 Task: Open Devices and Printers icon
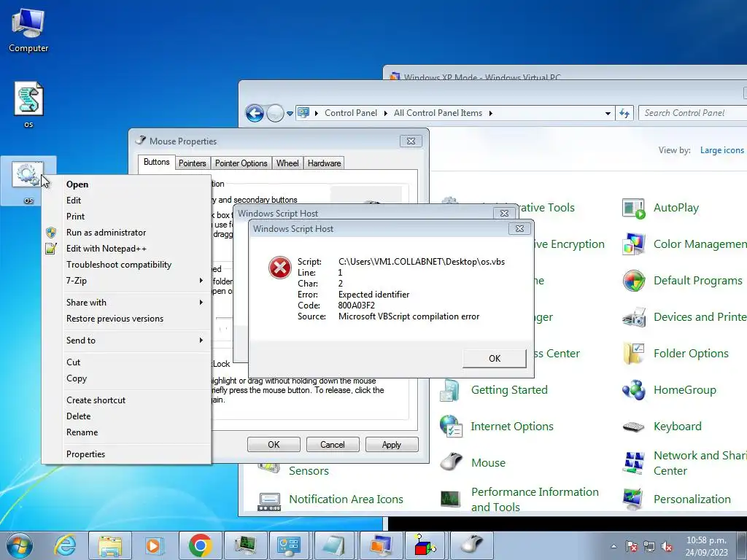[634, 317]
